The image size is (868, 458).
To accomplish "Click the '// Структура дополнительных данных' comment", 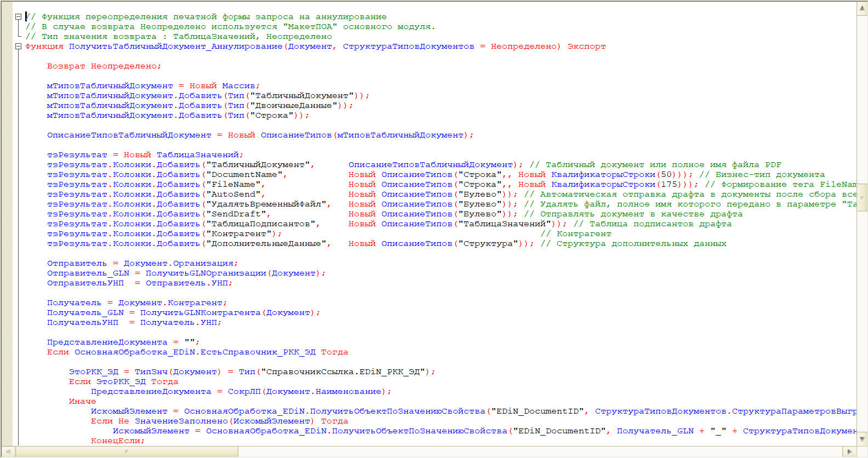I will coord(633,244).
